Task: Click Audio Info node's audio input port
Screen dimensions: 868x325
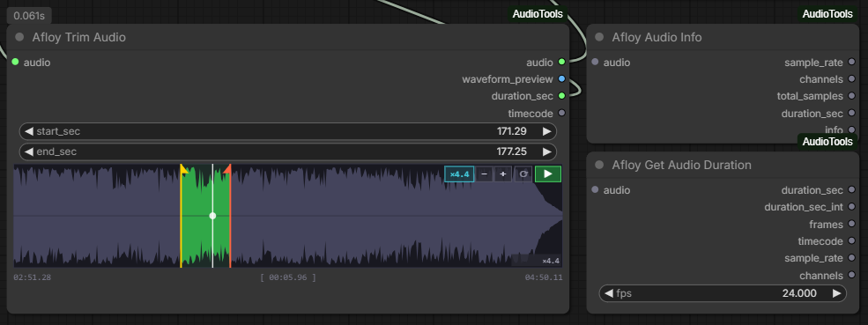Action: (x=595, y=62)
